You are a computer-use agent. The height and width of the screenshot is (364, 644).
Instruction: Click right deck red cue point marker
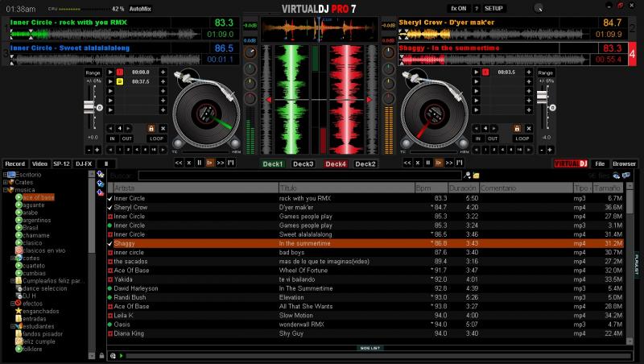(x=485, y=72)
